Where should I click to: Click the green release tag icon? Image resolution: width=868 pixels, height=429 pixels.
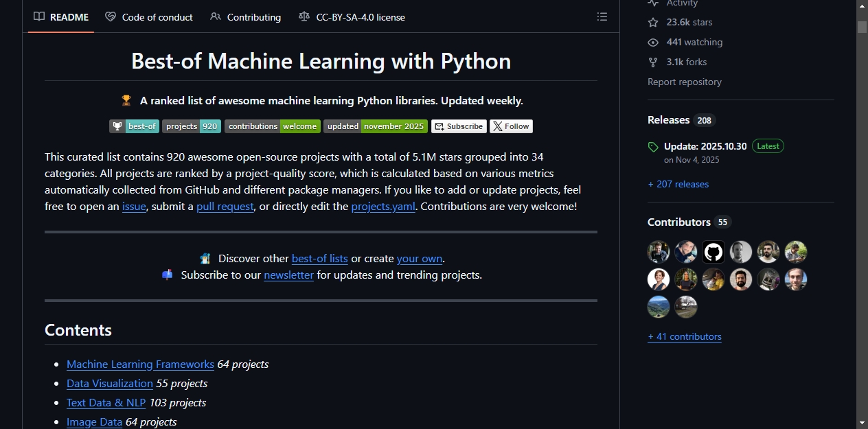[x=653, y=147]
